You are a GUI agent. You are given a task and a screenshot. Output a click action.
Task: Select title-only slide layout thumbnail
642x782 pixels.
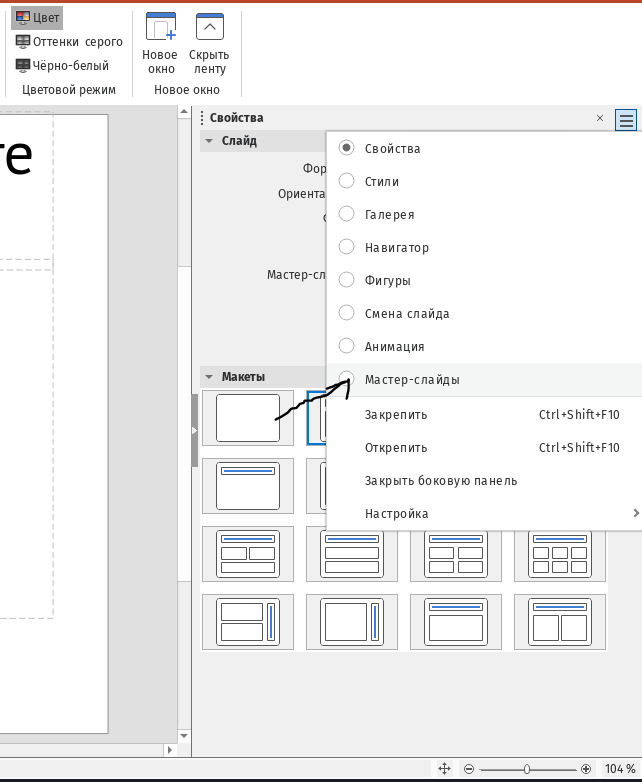[248, 486]
